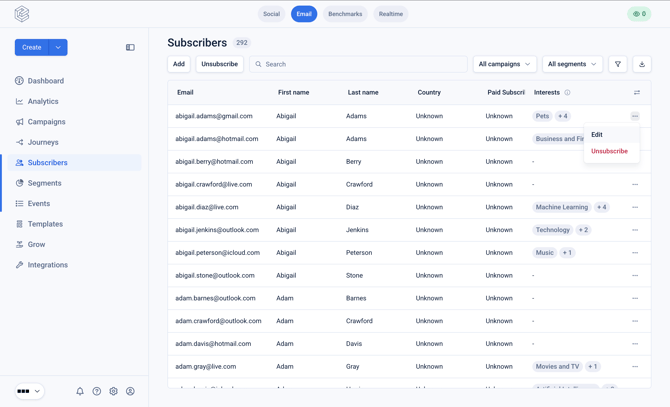Switch to the Benchmarks tab
This screenshot has width=670, height=407.
[x=345, y=14]
